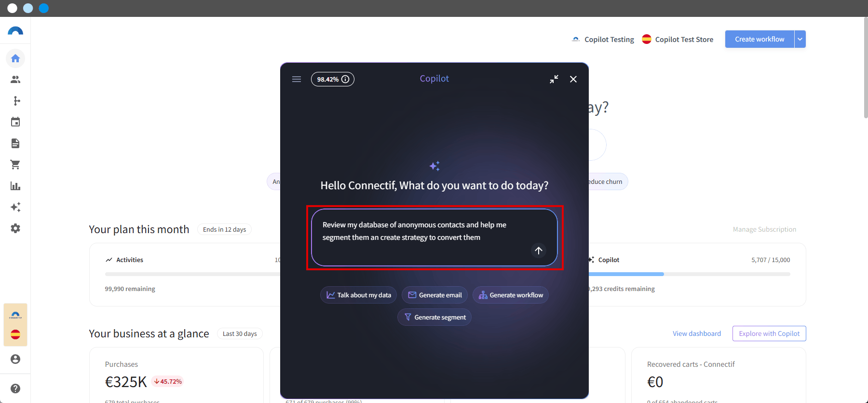868x403 pixels.
Task: Open the Copilot Test Store selector
Action: tap(678, 40)
